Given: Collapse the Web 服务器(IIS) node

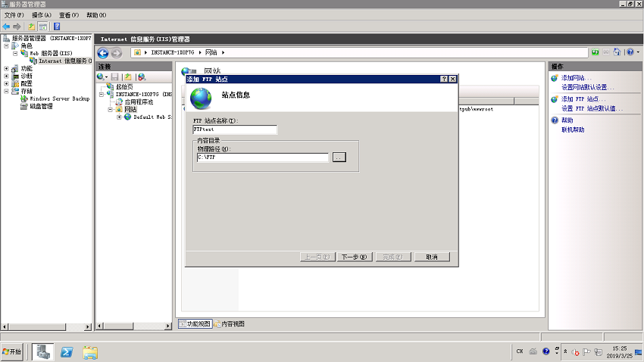Looking at the screenshot, I should pos(15,53).
